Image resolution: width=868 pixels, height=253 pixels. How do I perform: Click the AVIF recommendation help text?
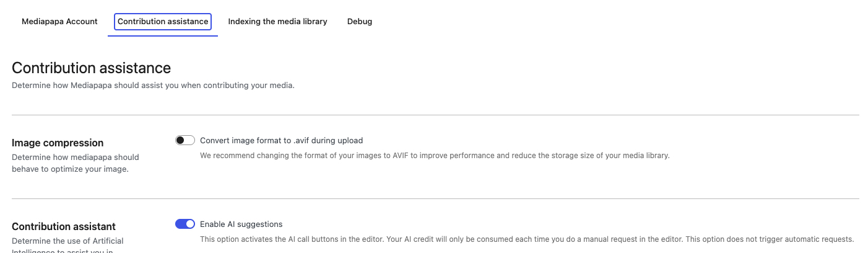tap(435, 155)
